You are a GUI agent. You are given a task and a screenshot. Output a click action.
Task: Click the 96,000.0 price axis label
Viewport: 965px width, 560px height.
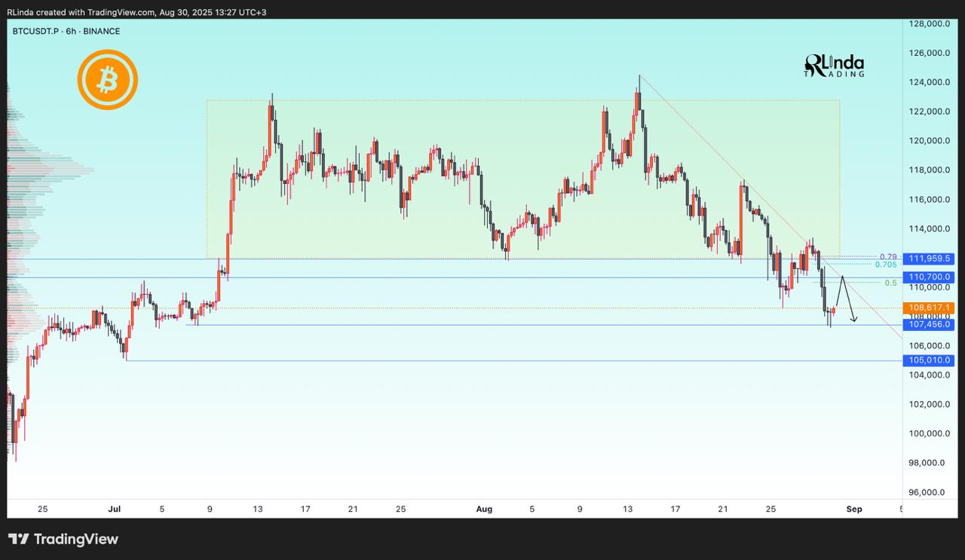(x=927, y=492)
